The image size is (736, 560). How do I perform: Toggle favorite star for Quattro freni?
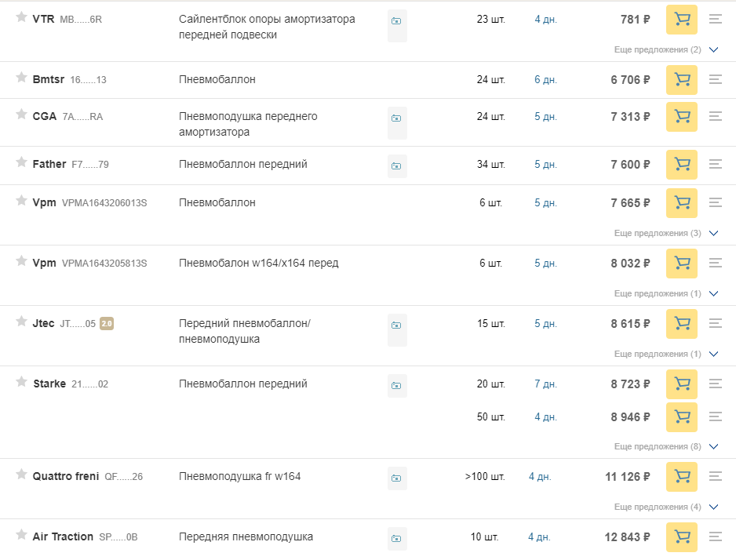tap(21, 475)
